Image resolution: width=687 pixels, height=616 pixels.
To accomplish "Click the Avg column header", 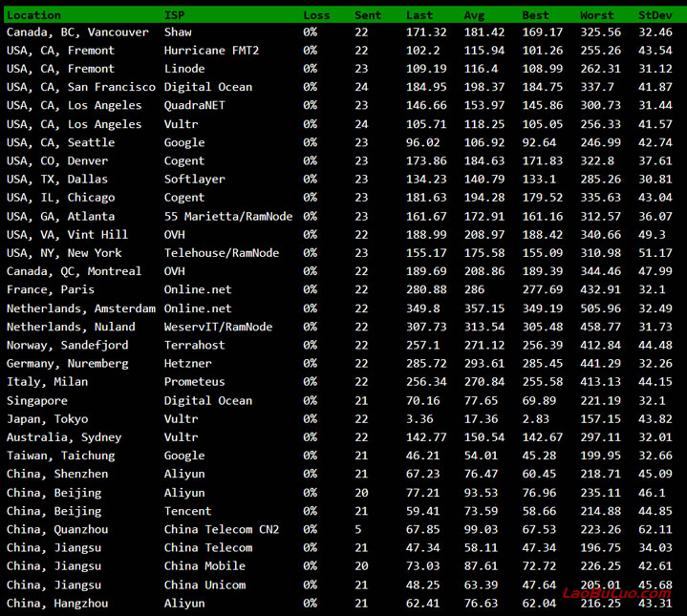I will [474, 15].
